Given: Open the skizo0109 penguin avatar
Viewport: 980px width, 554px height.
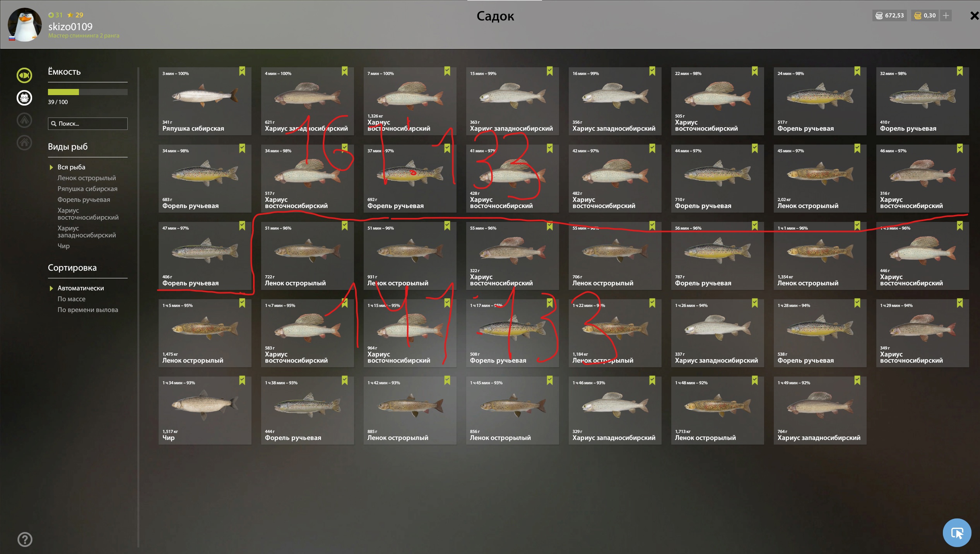Looking at the screenshot, I should (25, 25).
